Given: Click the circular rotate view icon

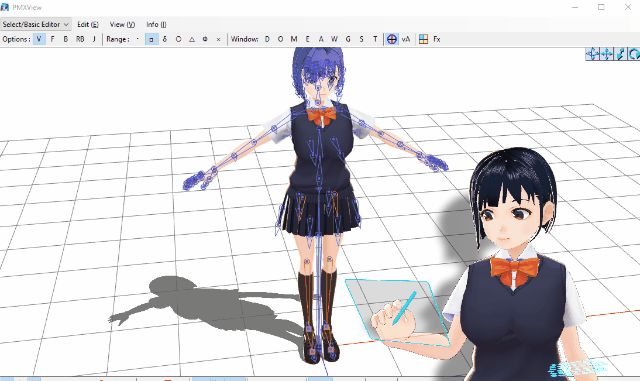Looking at the screenshot, I should 633,54.
